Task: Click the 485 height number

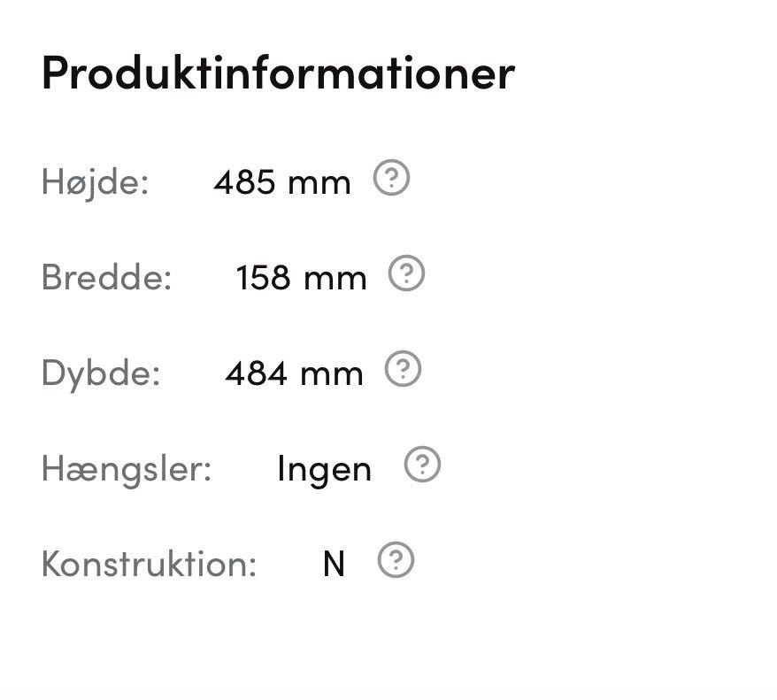Action: 245,183
